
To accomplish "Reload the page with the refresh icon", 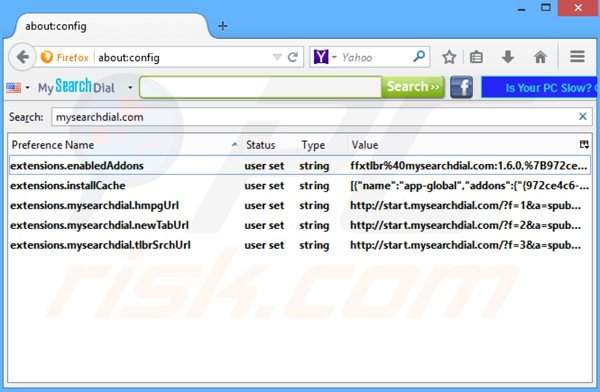I will pos(293,57).
